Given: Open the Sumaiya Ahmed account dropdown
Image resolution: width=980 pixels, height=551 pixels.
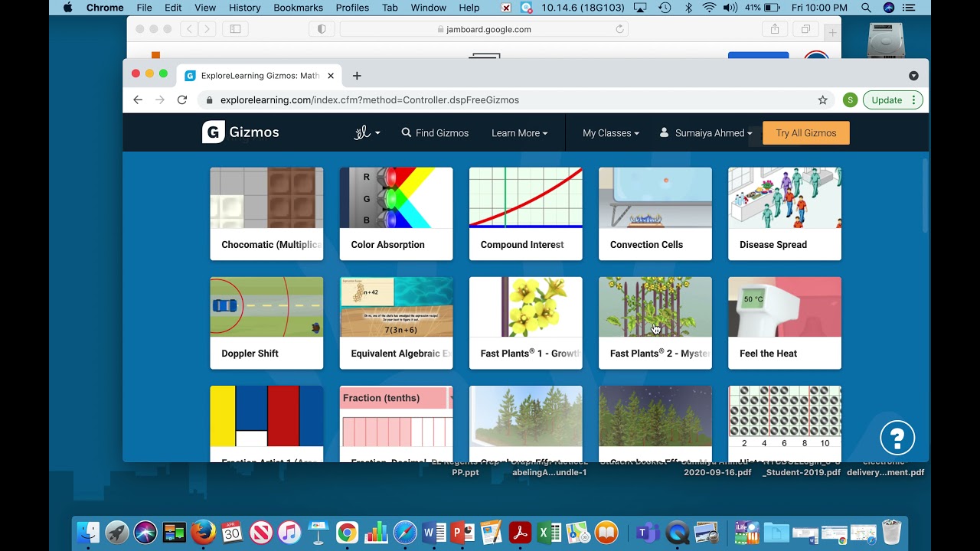Looking at the screenshot, I should tap(706, 132).
